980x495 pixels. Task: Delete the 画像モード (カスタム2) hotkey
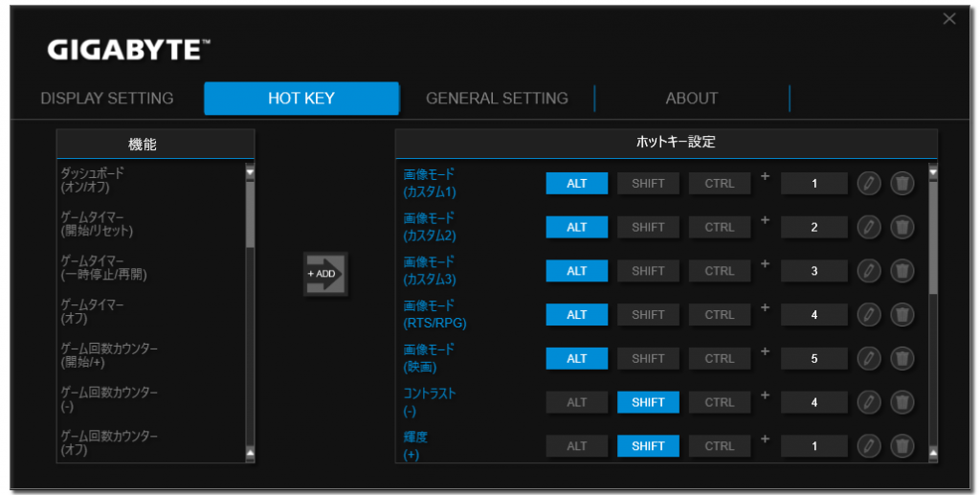coord(902,227)
